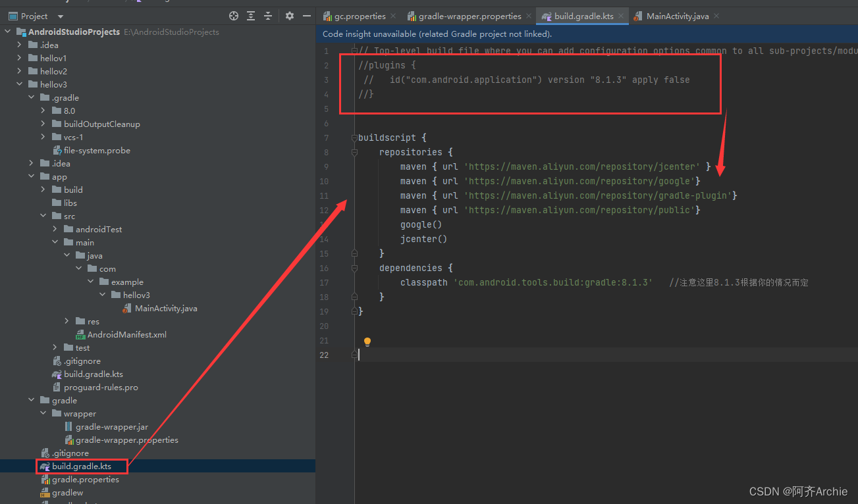Expand the vcs-1 folder
The height and width of the screenshot is (504, 858).
43,137
